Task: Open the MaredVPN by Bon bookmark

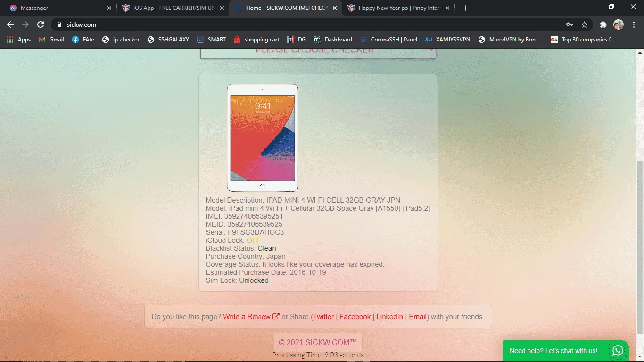Action: (510, 40)
